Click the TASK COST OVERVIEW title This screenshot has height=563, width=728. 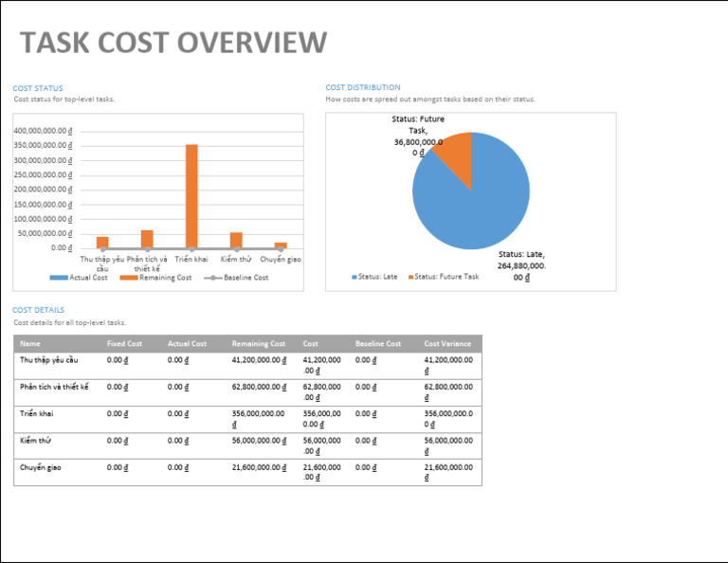pyautogui.click(x=173, y=43)
